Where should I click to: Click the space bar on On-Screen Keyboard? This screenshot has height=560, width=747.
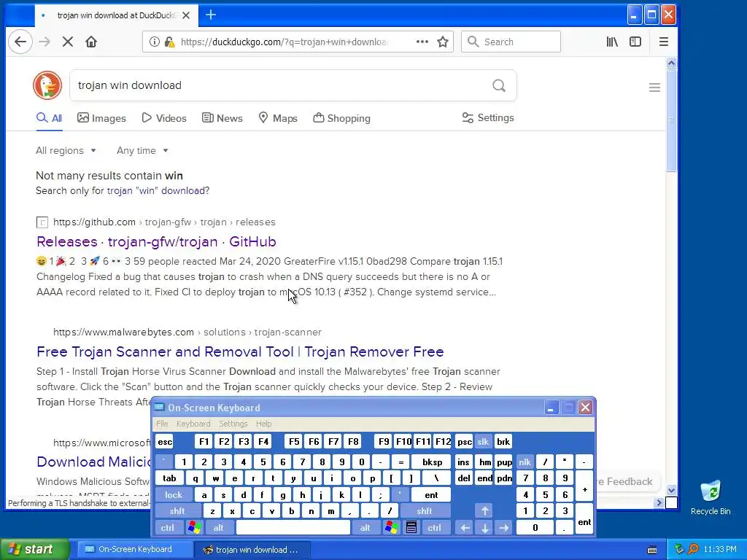(293, 528)
